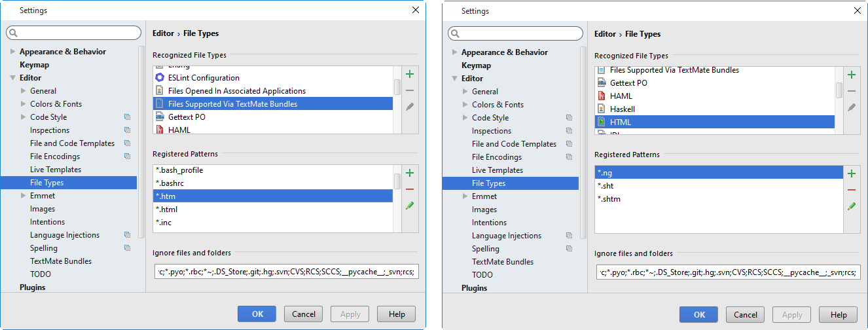Select *.inc pattern in left window
868x330 pixels.
pos(273,223)
